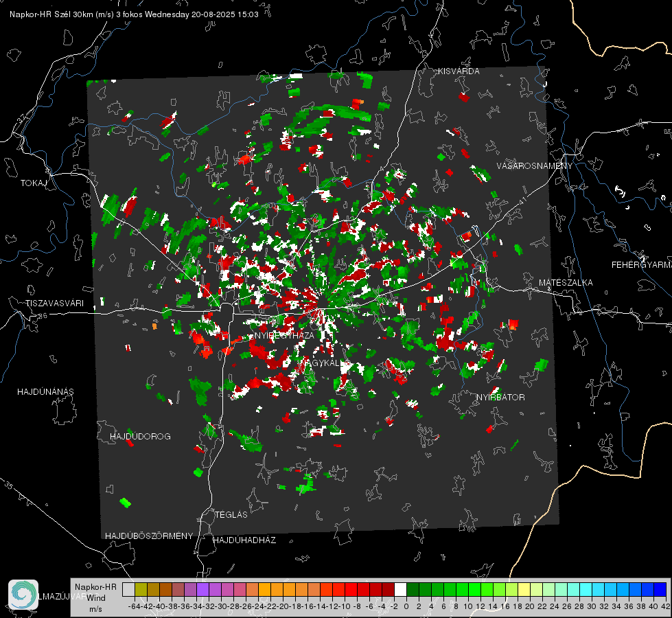Click the KISVÁRDA town label
The image size is (672, 618).
(459, 71)
